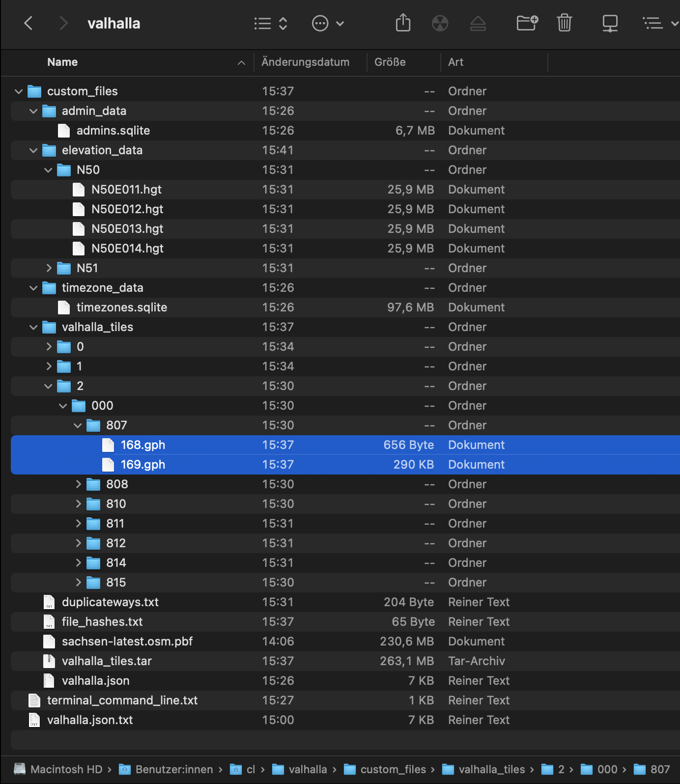This screenshot has width=680, height=784.
Task: Create a new folder via toolbar icon
Action: 527,23
